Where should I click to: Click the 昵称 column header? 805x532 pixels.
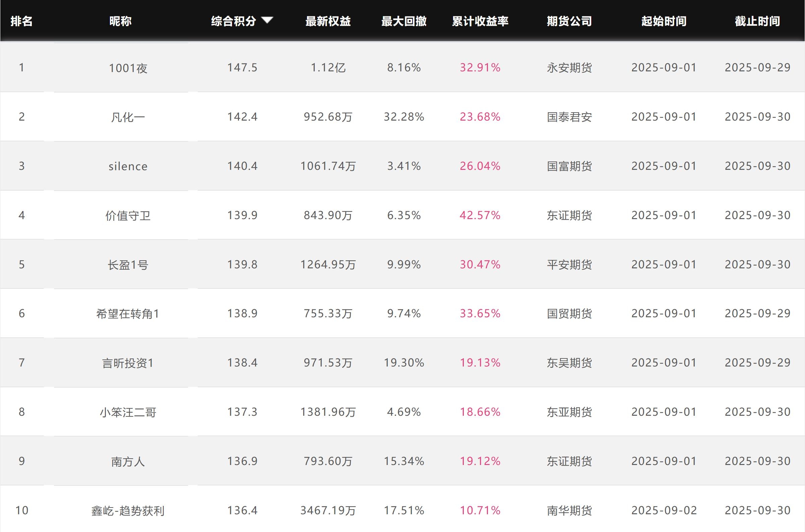tap(120, 21)
